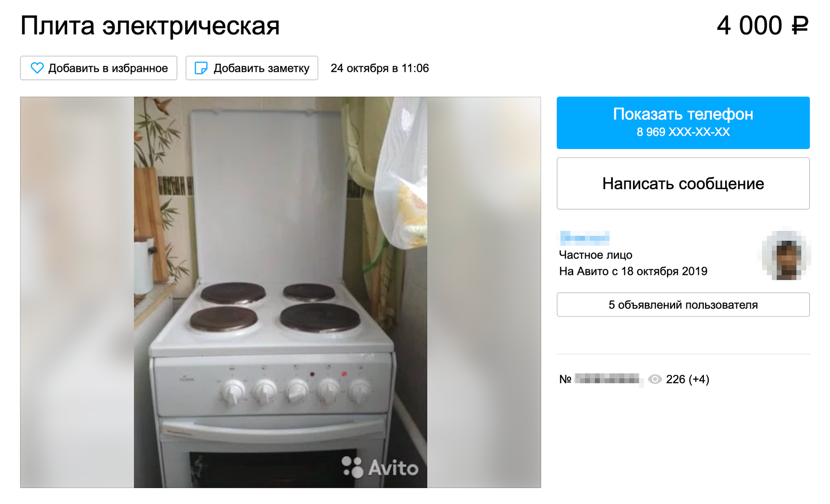Viewport: 830px width, 504px height.
Task: Open the seller's pixelated avatar picture
Action: click(785, 256)
